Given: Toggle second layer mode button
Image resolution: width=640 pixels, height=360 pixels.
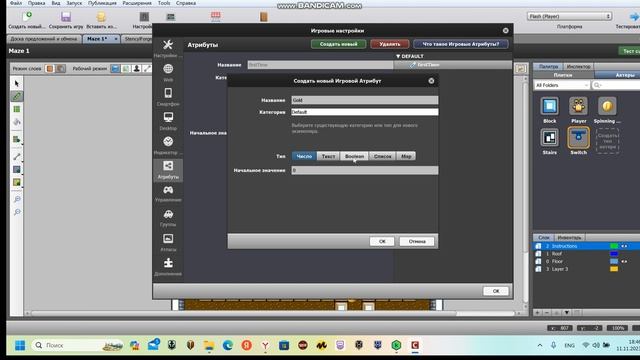Looking at the screenshot, I should pos(60,69).
